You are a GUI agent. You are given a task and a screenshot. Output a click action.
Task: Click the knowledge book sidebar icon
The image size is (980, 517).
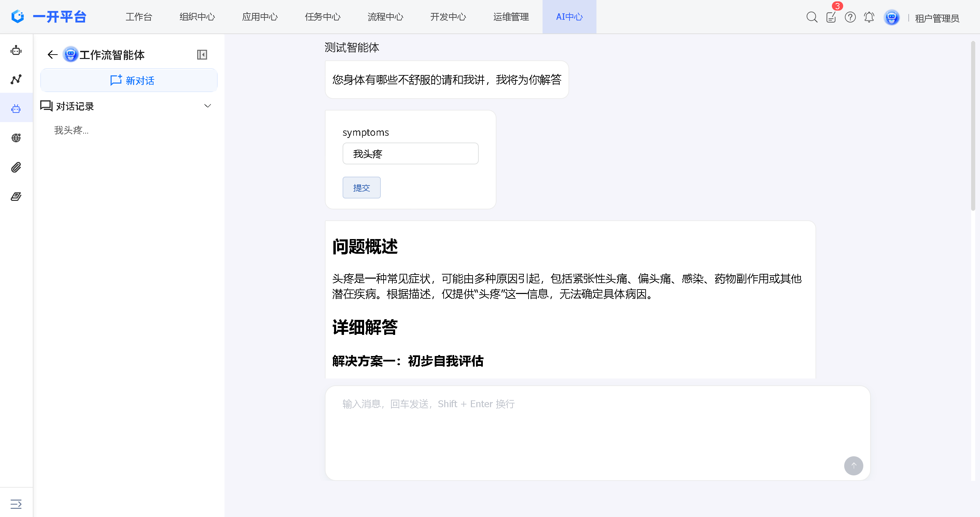click(x=16, y=196)
